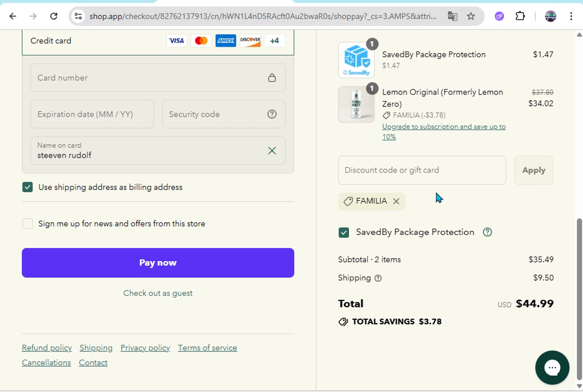583x392 pixels.
Task: Click into the Name on card field
Action: 158,151
